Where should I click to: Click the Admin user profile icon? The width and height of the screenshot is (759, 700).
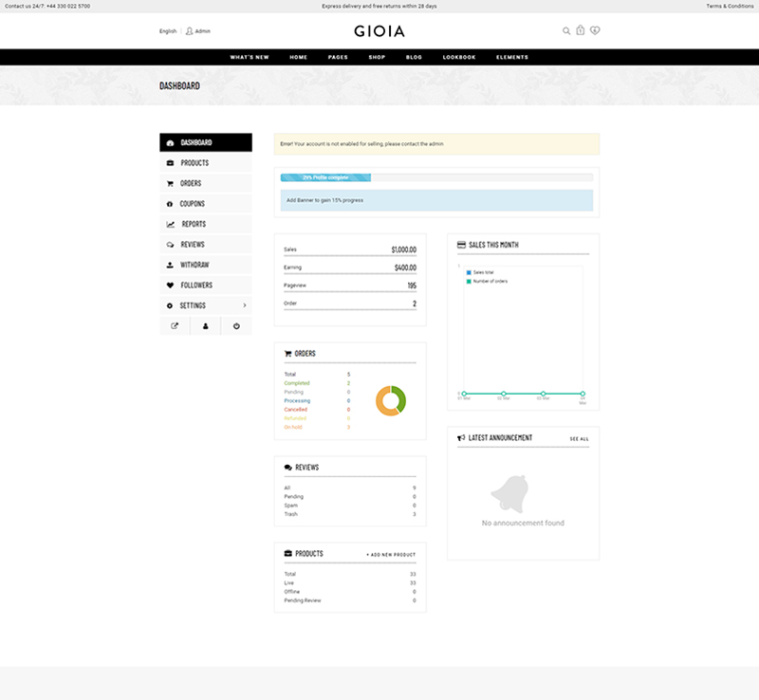pos(190,31)
